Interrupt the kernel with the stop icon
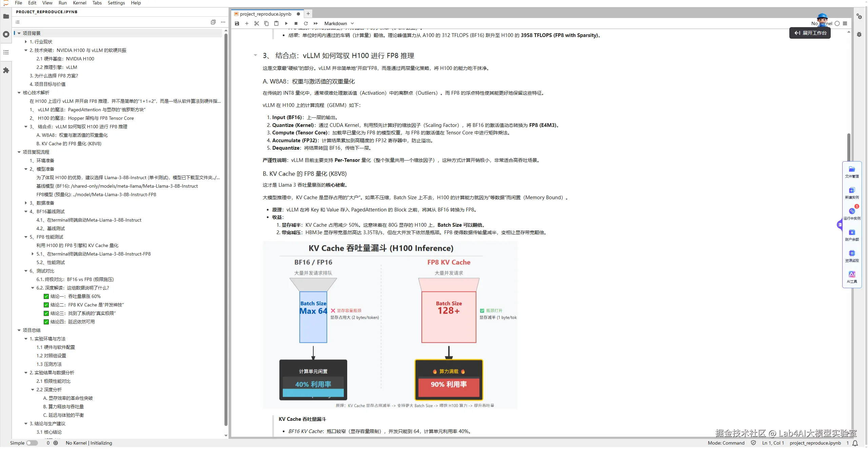 click(x=296, y=23)
